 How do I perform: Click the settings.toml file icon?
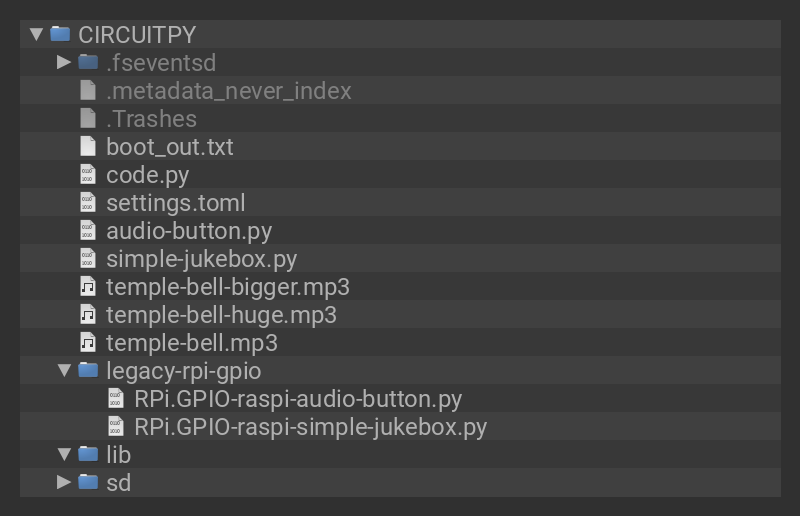(x=88, y=202)
